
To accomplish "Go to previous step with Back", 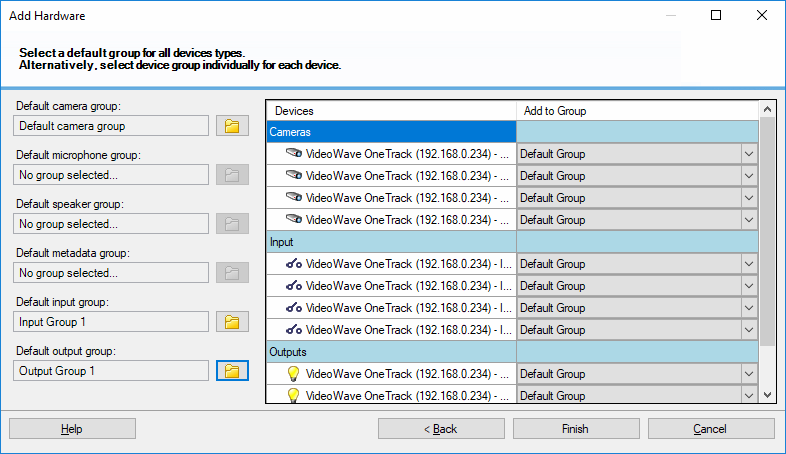I will [x=441, y=429].
